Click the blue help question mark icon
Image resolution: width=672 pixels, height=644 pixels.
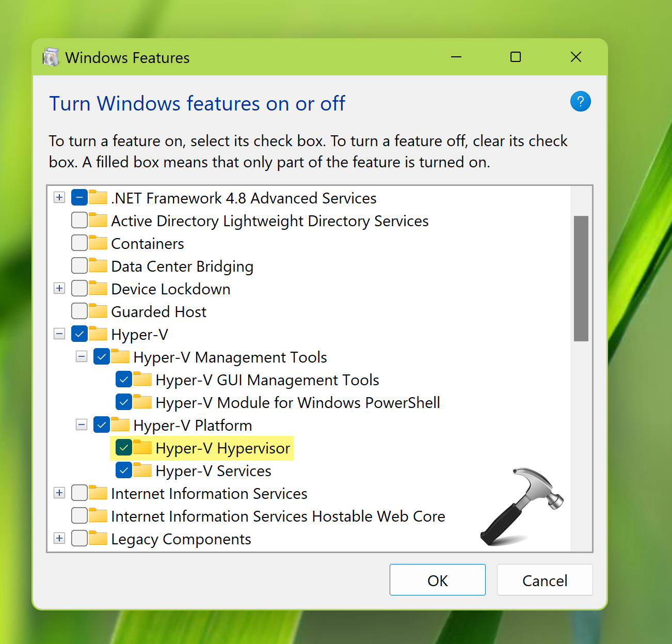[580, 101]
